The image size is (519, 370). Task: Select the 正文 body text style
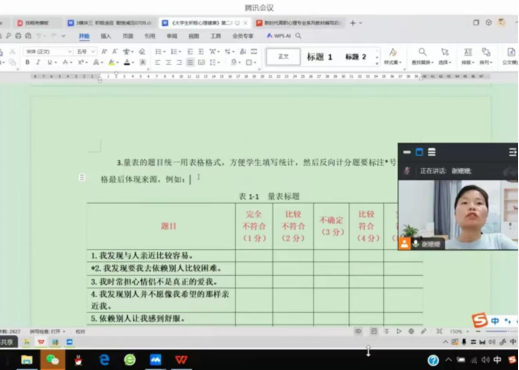coord(283,57)
